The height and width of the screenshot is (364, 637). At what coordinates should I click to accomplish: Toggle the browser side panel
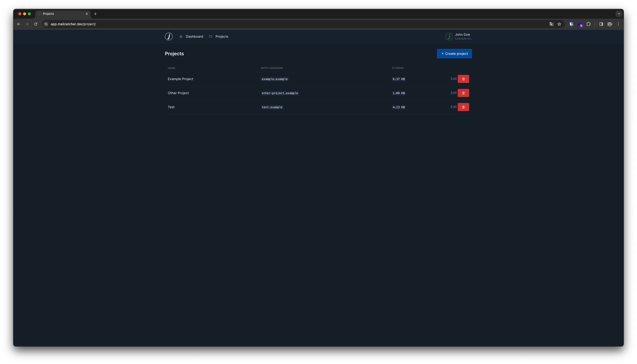click(601, 24)
